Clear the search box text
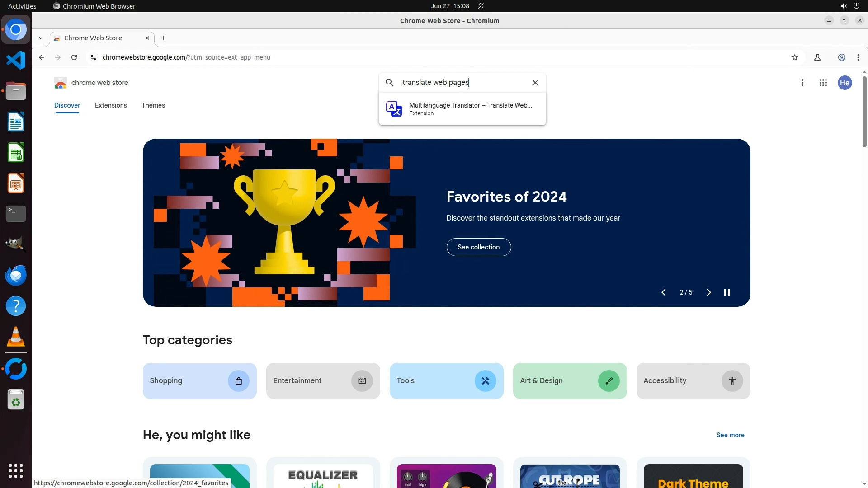868x488 pixels. click(x=535, y=83)
